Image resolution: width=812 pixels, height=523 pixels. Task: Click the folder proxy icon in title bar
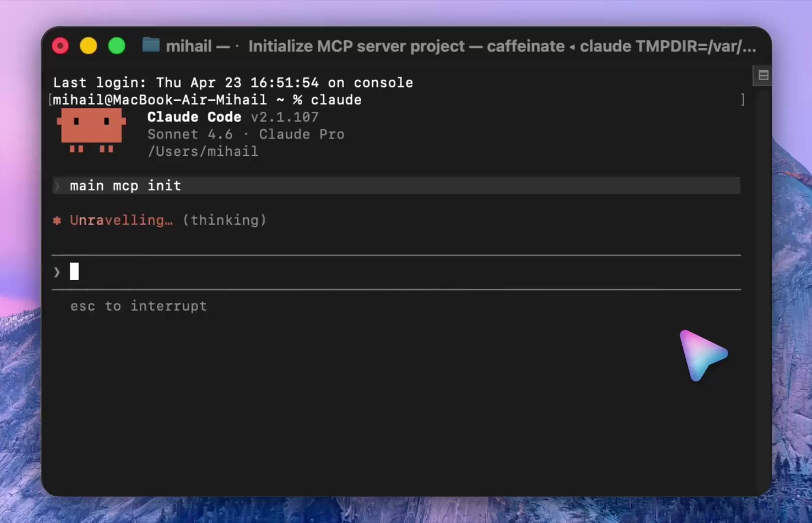(151, 45)
